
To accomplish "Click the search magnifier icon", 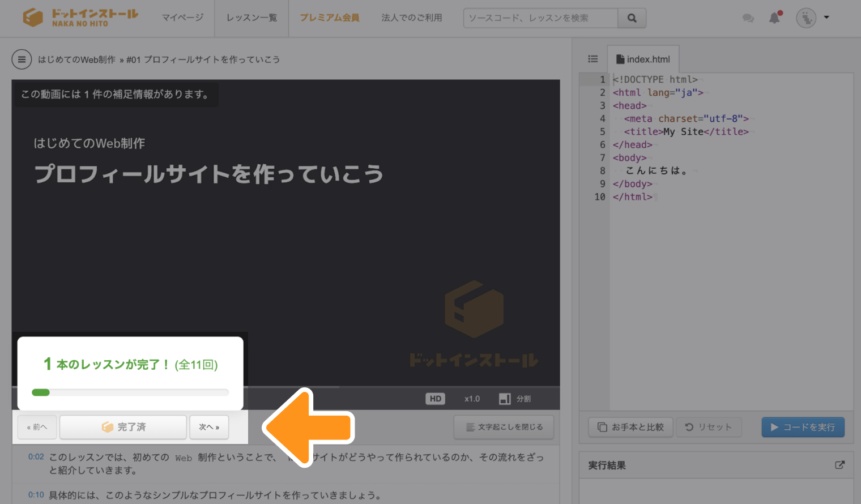I will (x=632, y=18).
